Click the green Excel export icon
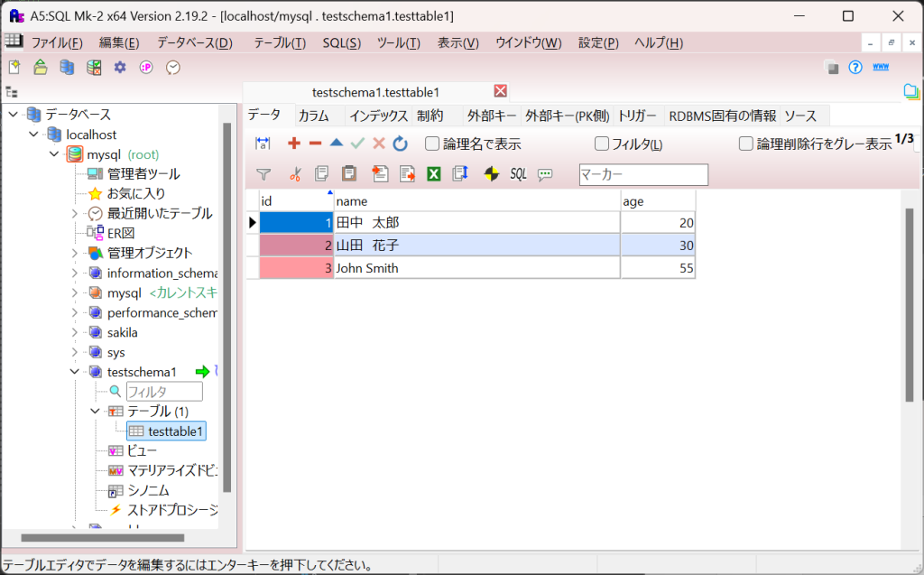This screenshot has width=924, height=575. tap(434, 174)
